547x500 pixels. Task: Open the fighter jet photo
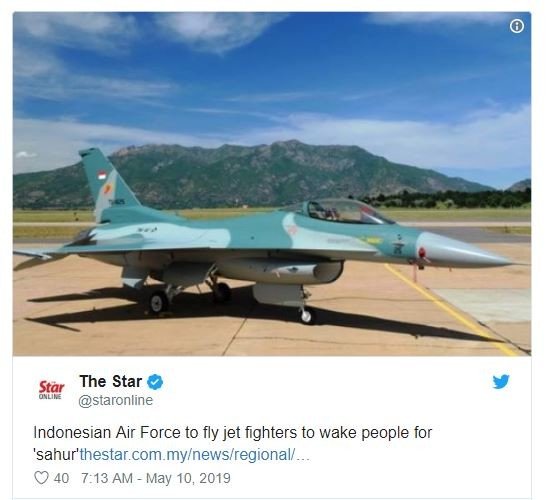pos(272,184)
